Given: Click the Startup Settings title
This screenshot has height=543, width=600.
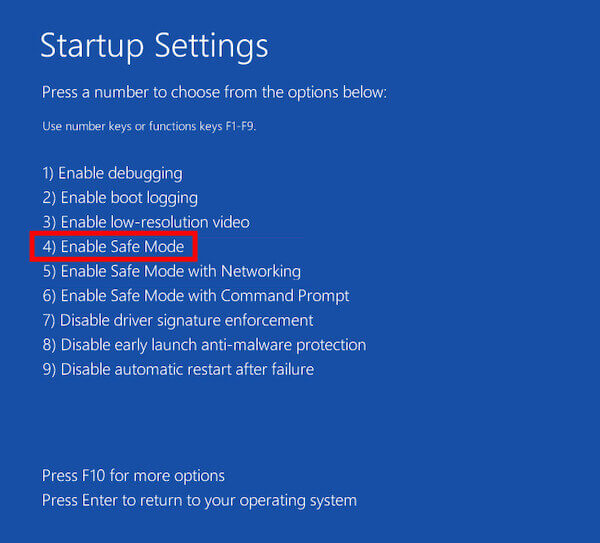Looking at the screenshot, I should point(154,46).
